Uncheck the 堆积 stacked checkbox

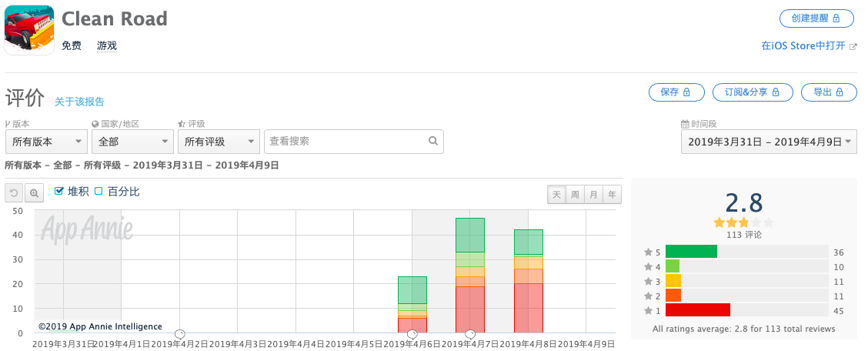[59, 191]
